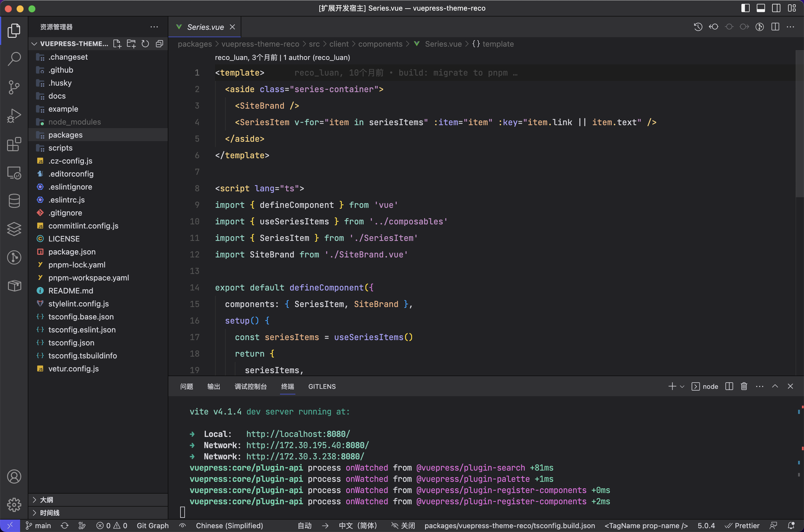Select the packages folder in the explorer
The image size is (804, 532).
(x=66, y=135)
